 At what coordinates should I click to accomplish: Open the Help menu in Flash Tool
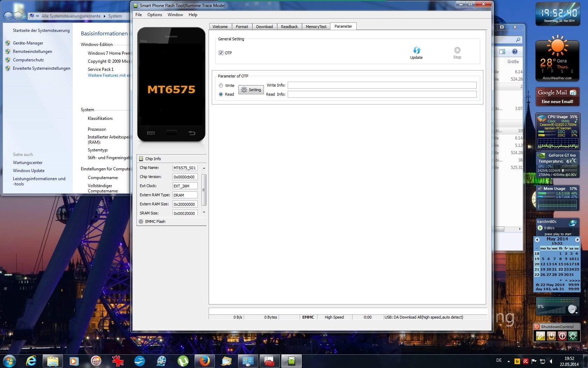193,15
